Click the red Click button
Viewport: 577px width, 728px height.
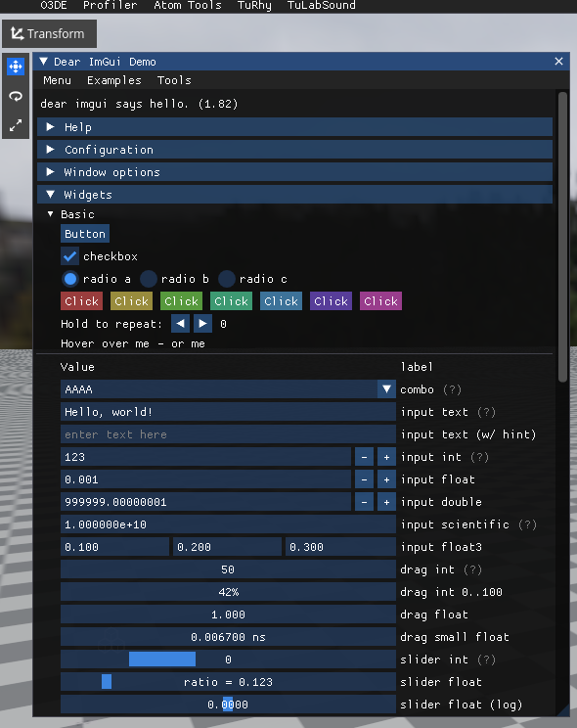click(82, 301)
